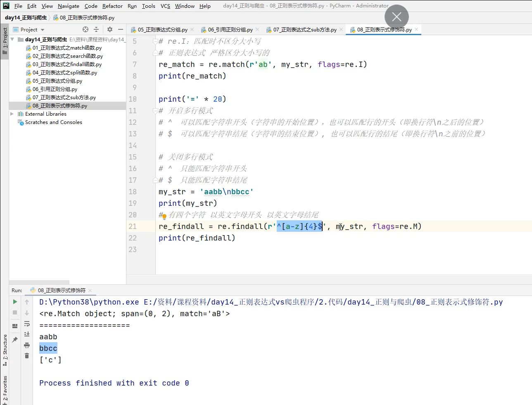Screen dimensions: 532x405
Task: Open the 1: Project side tool tab
Action: pos(5,40)
